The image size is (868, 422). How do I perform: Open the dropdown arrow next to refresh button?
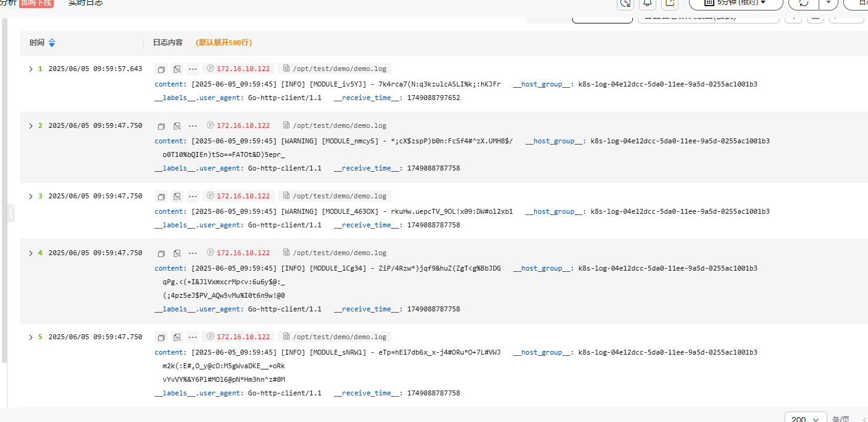(x=828, y=3)
